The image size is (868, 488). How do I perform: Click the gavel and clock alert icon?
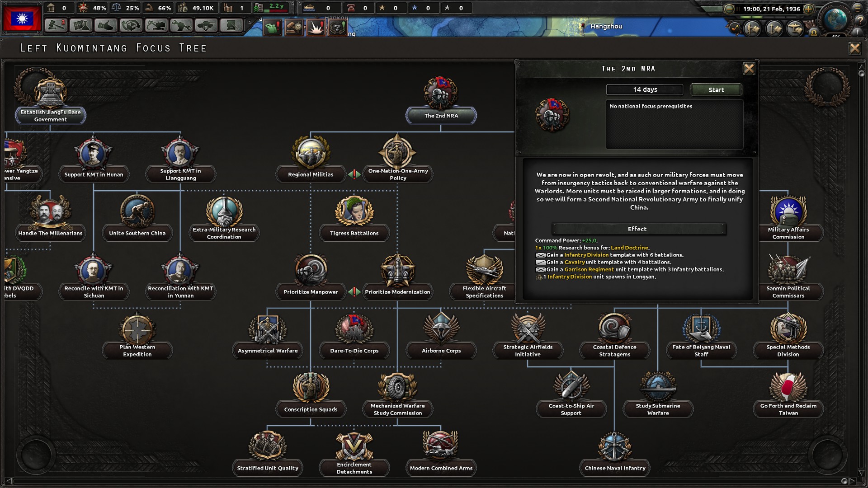294,28
